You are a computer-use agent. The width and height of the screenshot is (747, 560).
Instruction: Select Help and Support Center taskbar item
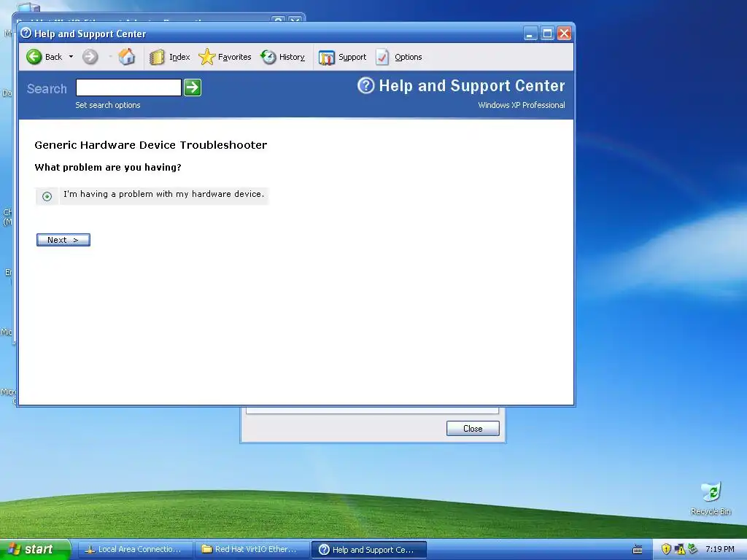coord(368,550)
